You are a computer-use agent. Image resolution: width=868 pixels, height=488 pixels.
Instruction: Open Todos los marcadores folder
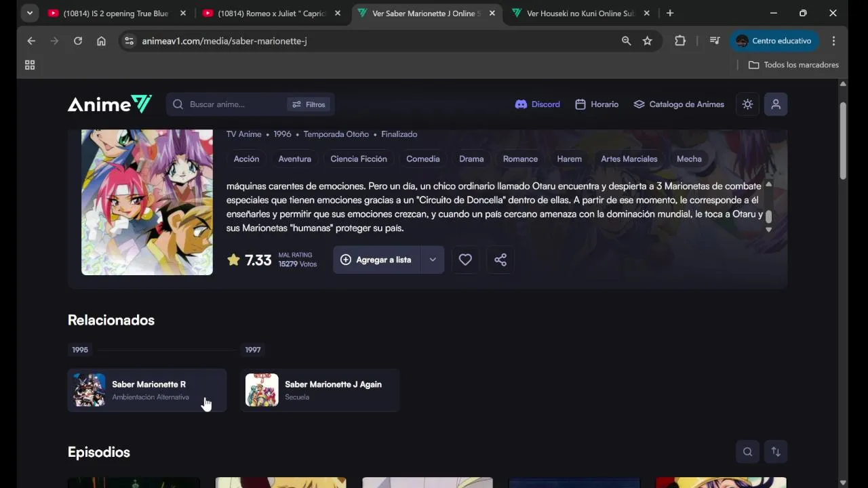point(793,65)
